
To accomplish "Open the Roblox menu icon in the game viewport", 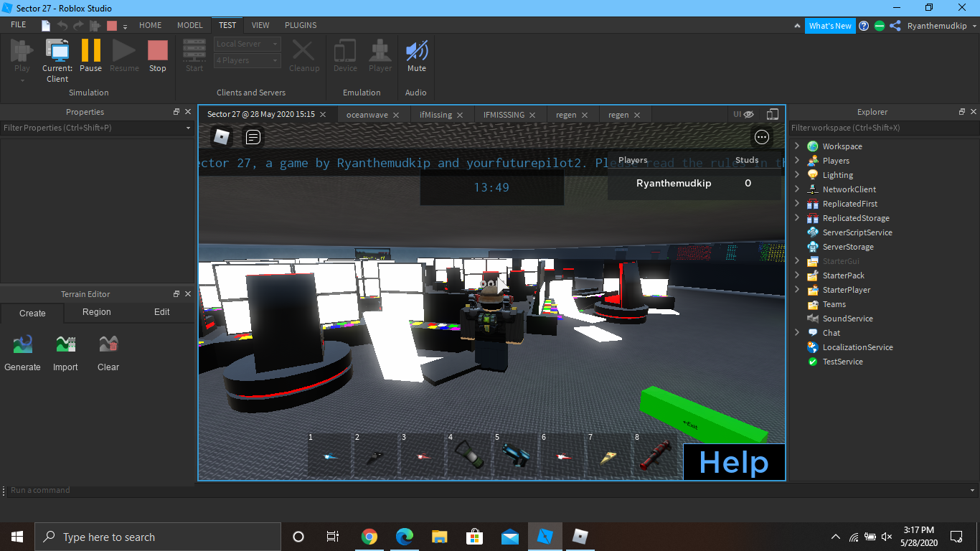I will tap(222, 136).
